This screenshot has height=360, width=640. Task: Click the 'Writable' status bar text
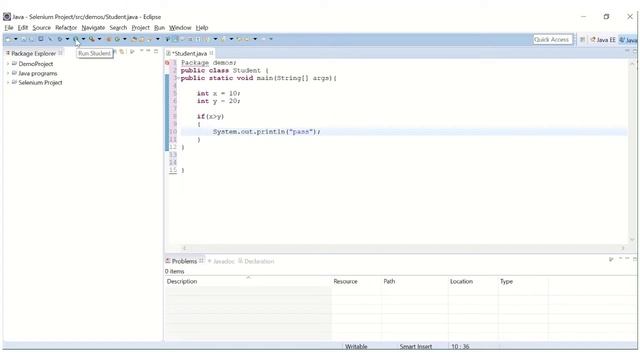point(356,347)
